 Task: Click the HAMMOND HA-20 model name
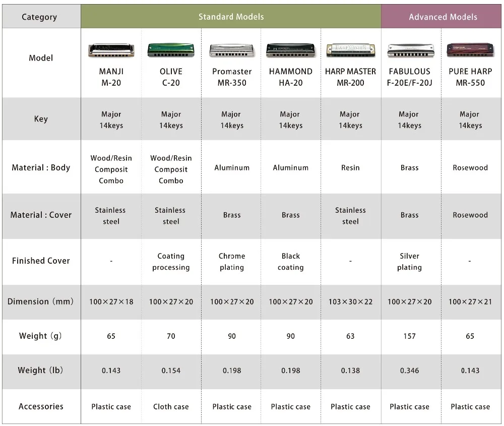pyautogui.click(x=291, y=77)
